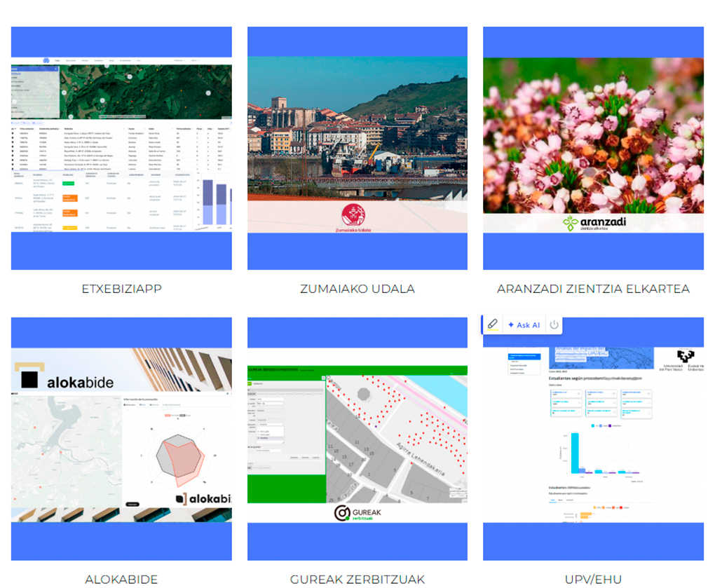Click the ARANZADI ZIENTZIA ELKARTEA title
This screenshot has height=588, width=715.
[x=593, y=289]
